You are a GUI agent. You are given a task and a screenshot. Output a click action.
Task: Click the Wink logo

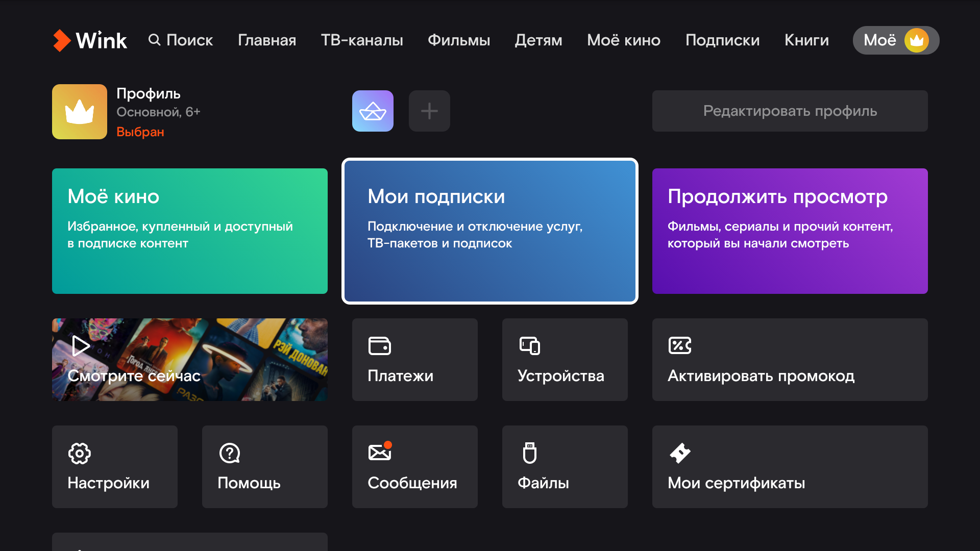(90, 40)
